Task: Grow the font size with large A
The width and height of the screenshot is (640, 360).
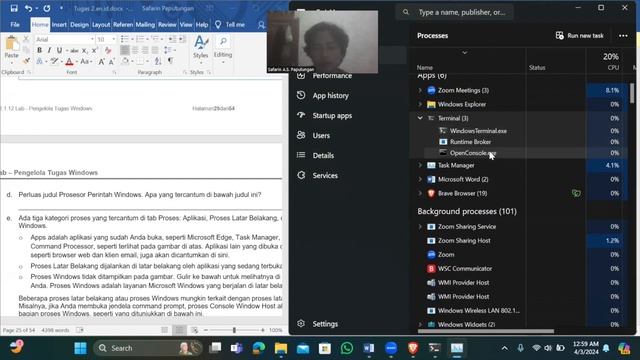Action: point(101,62)
